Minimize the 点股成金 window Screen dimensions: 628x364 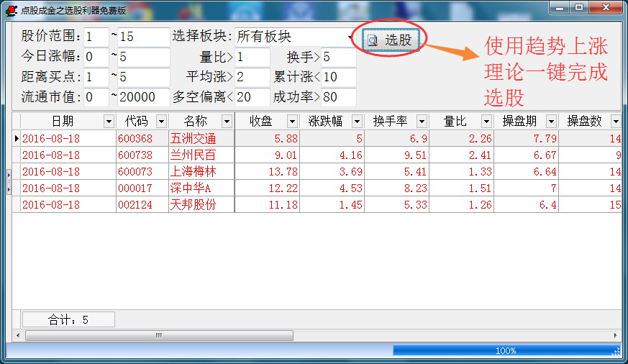click(560, 8)
